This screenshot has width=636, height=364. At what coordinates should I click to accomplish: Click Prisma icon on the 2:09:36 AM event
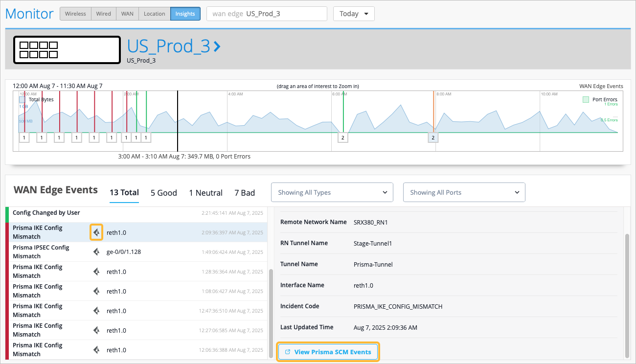click(x=96, y=232)
